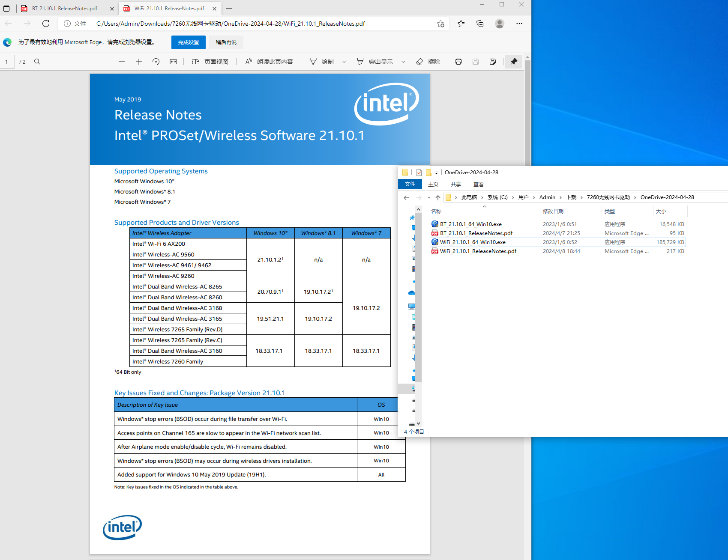
Task: Sort files by 类型 column header
Action: coord(627,211)
